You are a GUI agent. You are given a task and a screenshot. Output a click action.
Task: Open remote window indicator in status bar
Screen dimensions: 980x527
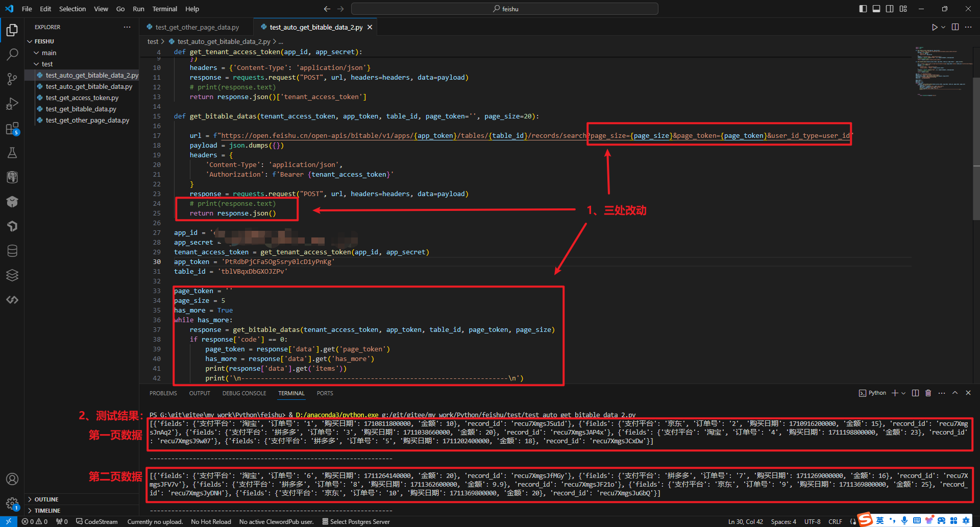pyautogui.click(x=9, y=521)
